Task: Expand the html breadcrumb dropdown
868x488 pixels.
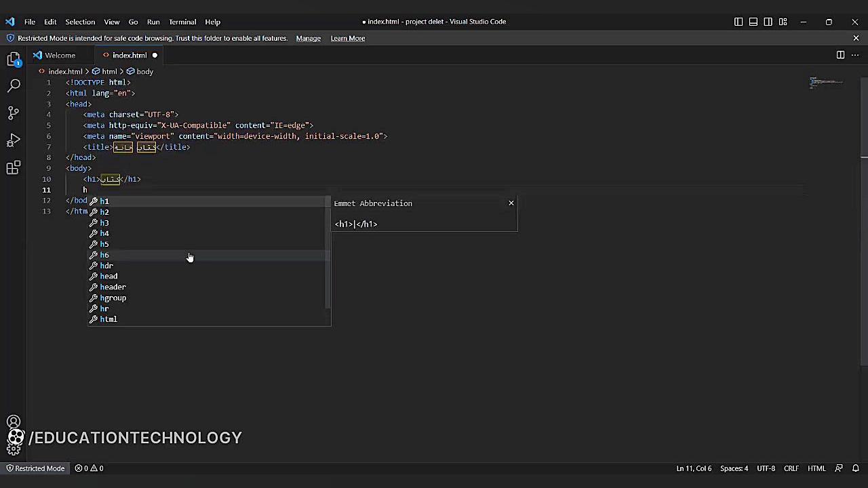Action: [109, 71]
